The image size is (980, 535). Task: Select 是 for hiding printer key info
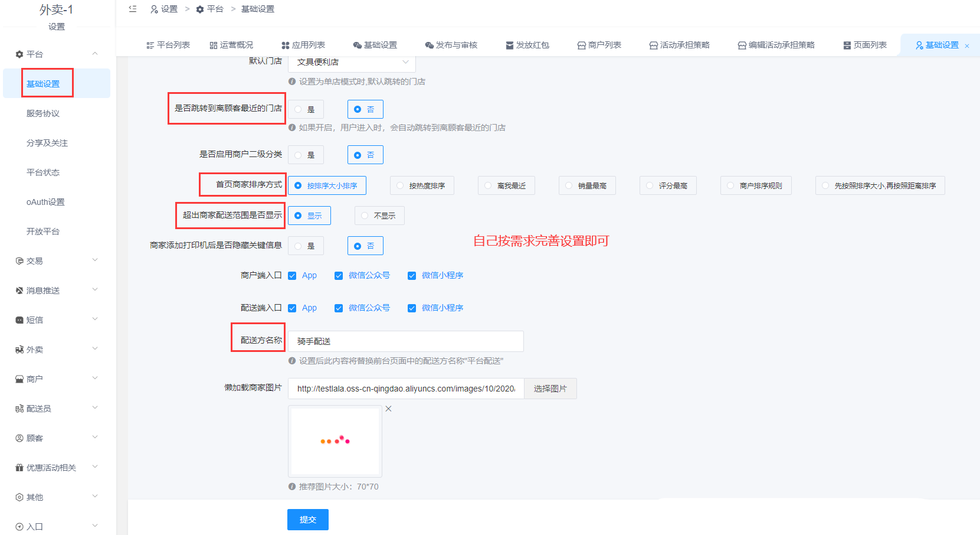[306, 246]
